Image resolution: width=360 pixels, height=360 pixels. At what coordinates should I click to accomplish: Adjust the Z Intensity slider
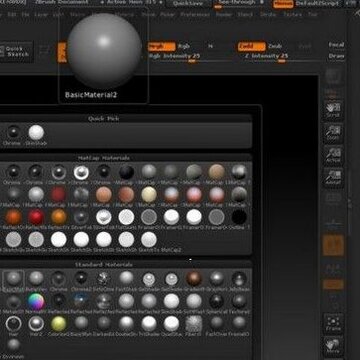[282, 57]
